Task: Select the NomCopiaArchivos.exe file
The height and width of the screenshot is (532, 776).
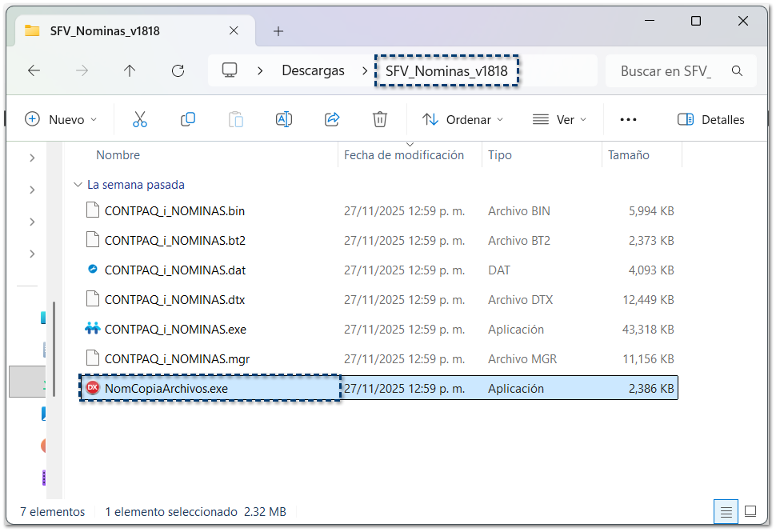Action: point(166,389)
